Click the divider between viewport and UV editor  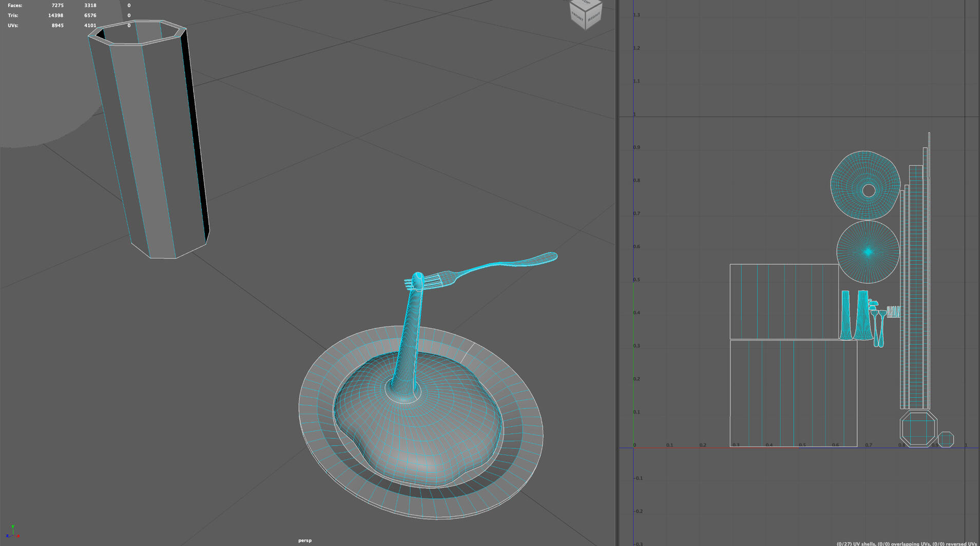[x=618, y=273]
